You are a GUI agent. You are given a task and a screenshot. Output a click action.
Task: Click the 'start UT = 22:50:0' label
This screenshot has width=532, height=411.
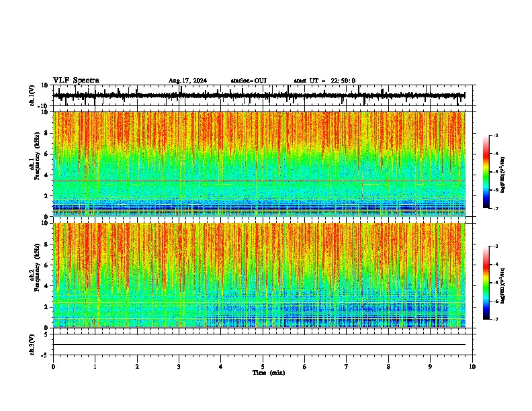(324, 81)
